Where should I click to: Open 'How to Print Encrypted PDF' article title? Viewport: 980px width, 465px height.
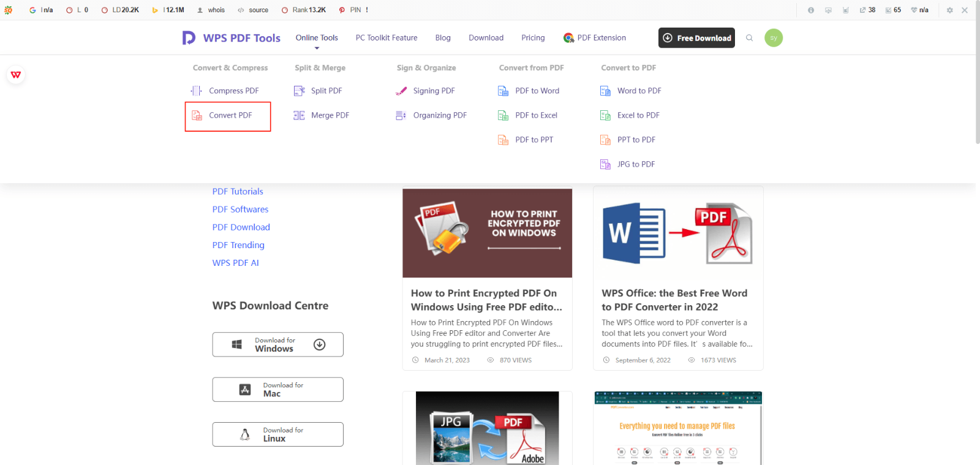click(x=486, y=300)
